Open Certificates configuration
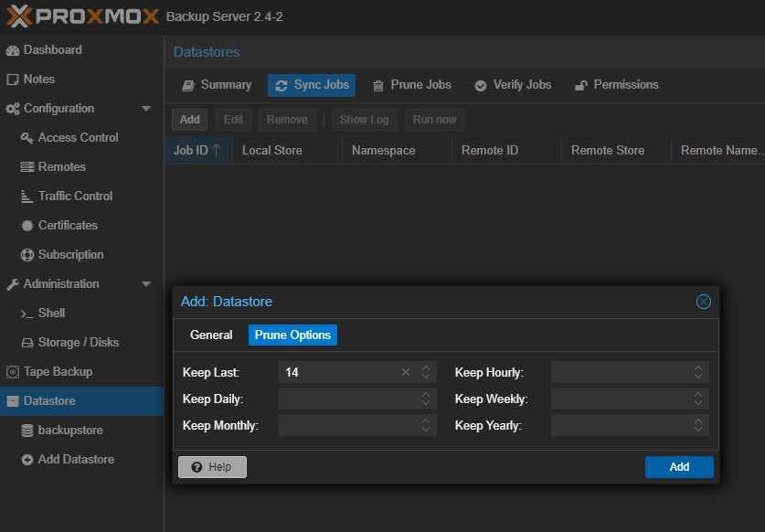The width and height of the screenshot is (765, 532). tap(67, 226)
